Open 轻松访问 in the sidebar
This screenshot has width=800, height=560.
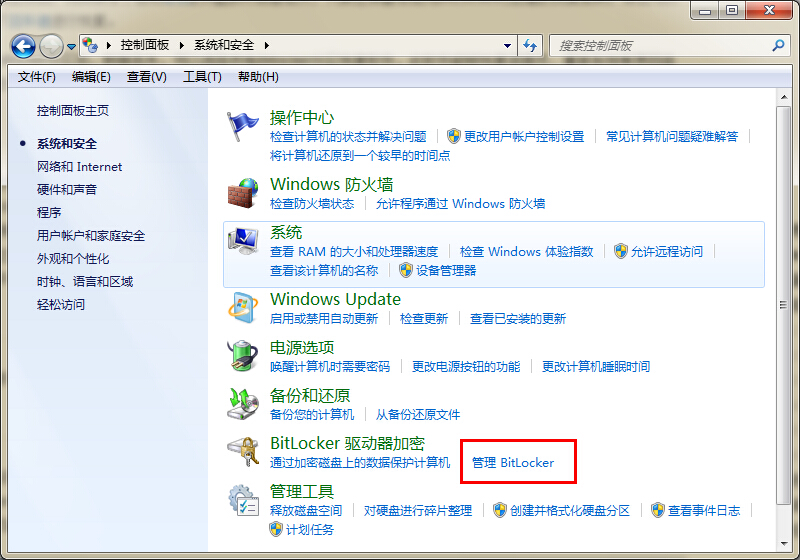(x=61, y=304)
